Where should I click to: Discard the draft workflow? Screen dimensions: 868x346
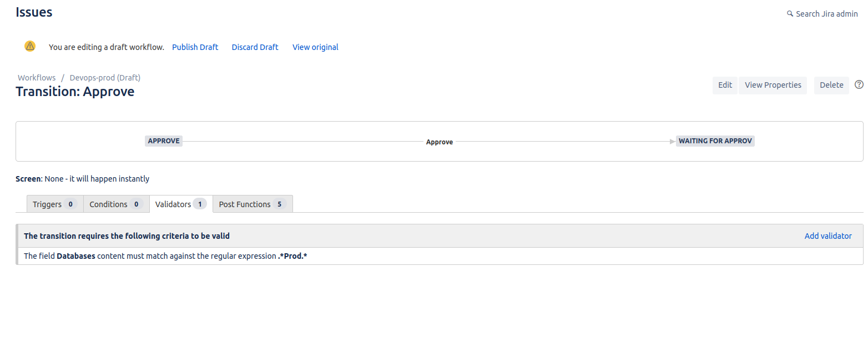255,47
